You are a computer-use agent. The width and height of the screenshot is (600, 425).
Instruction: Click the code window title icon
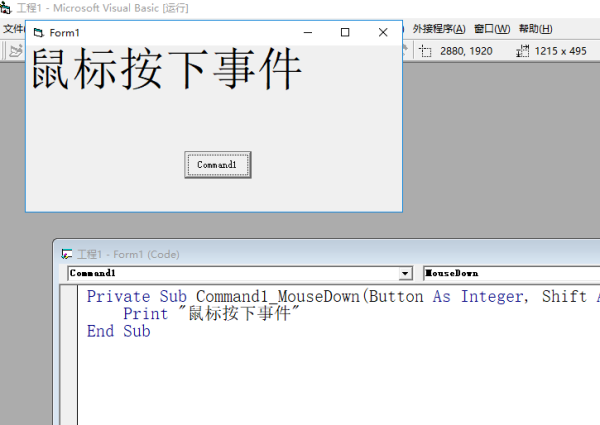[x=66, y=254]
